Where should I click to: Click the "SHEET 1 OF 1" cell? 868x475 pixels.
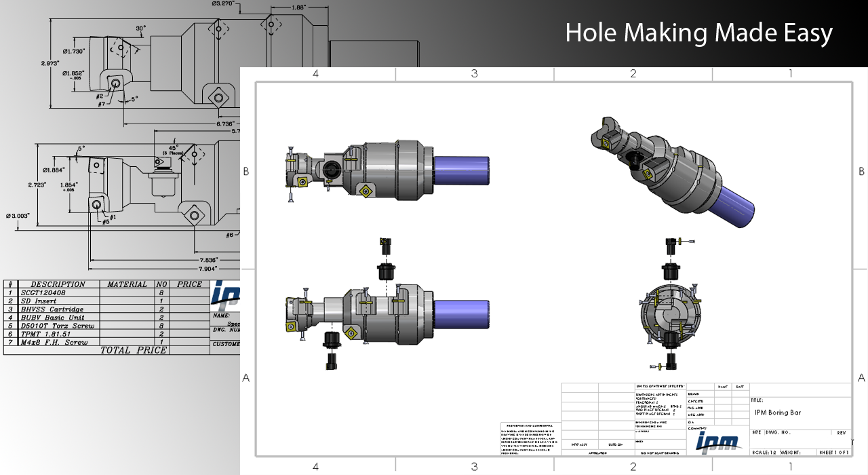point(834,452)
